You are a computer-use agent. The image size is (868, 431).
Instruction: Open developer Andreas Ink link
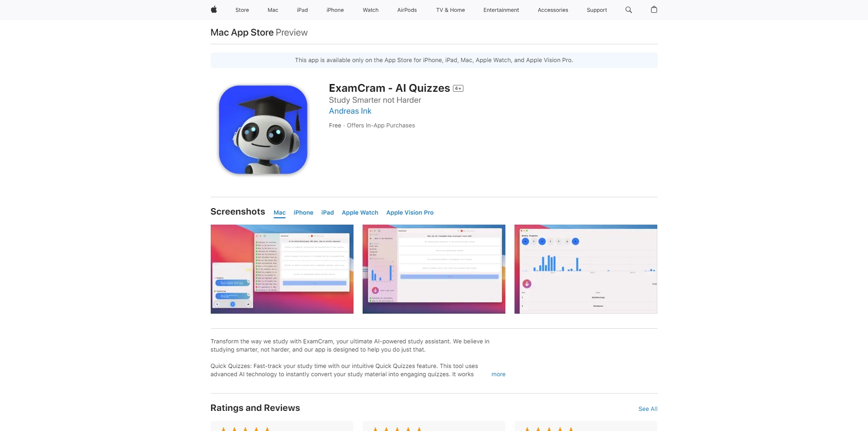click(x=350, y=111)
